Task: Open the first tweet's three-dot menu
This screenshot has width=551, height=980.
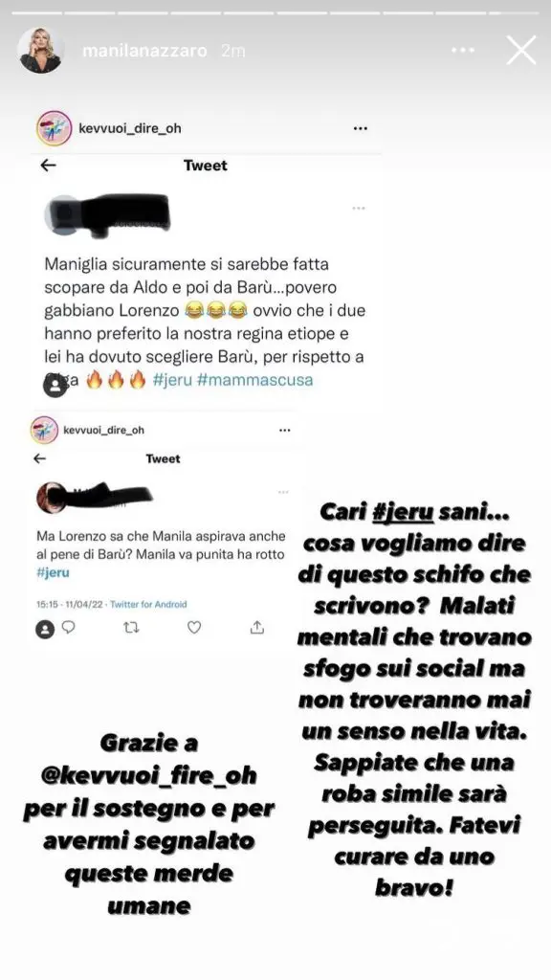Action: [x=359, y=208]
